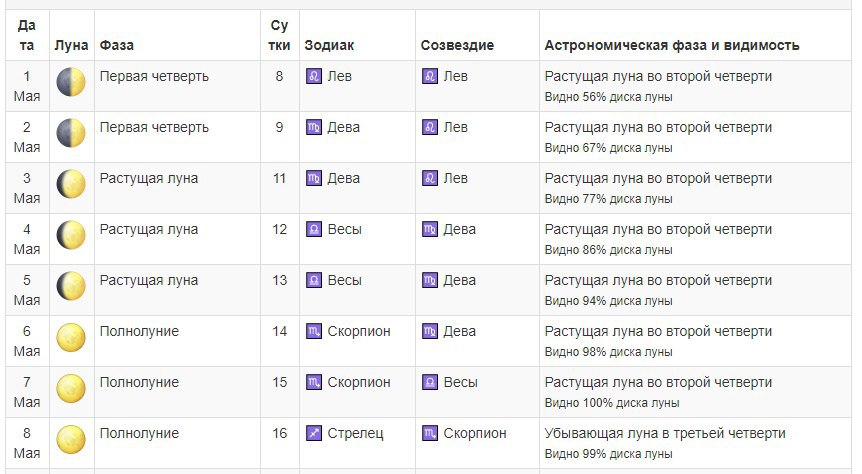Click the Sagittarius zodiac icon for 8 Мая
This screenshot has height=474, width=862.
313,433
